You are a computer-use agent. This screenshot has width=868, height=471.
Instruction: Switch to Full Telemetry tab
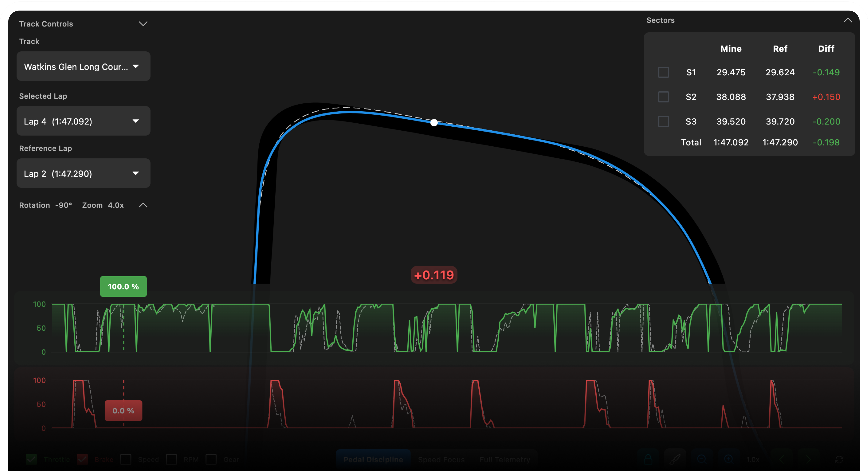point(504,460)
